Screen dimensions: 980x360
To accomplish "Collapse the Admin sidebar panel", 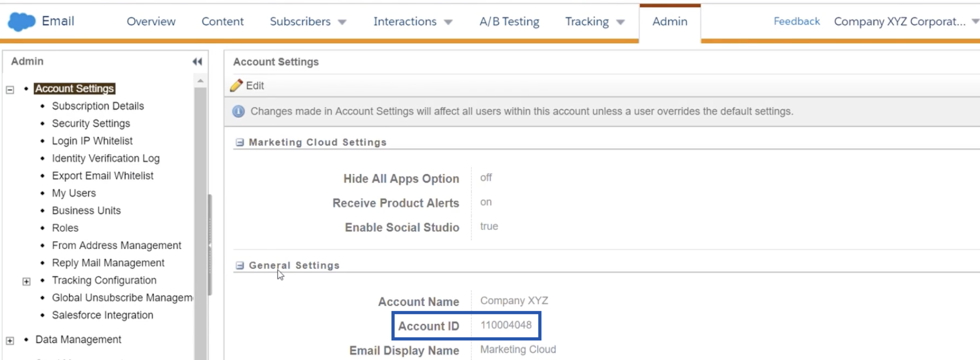I will tap(197, 62).
